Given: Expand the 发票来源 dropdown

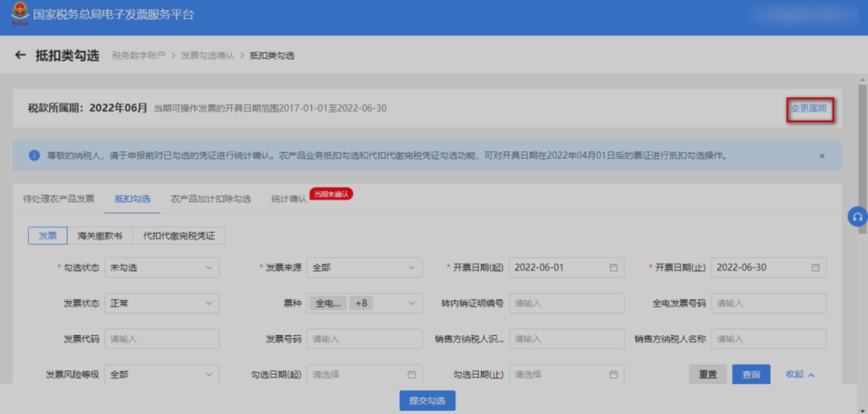Looking at the screenshot, I should pyautogui.click(x=364, y=267).
